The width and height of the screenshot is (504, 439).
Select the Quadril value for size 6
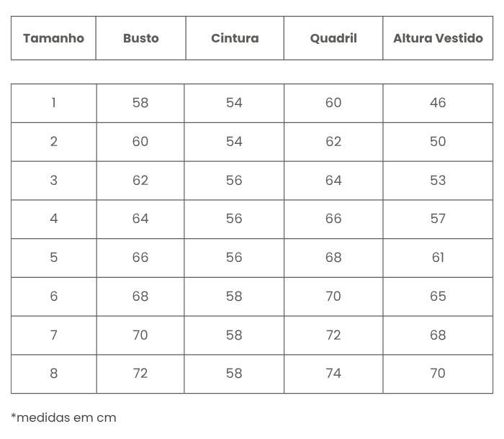(x=333, y=297)
